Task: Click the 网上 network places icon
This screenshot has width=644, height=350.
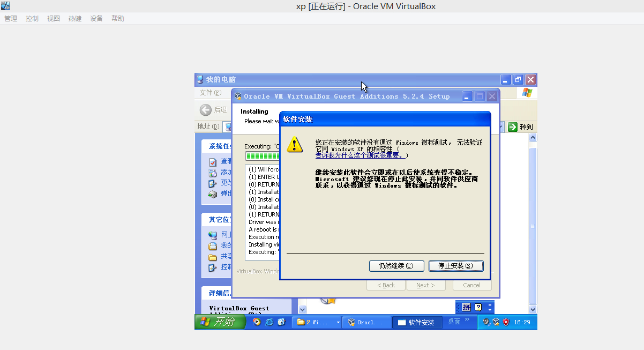Action: pos(213,235)
